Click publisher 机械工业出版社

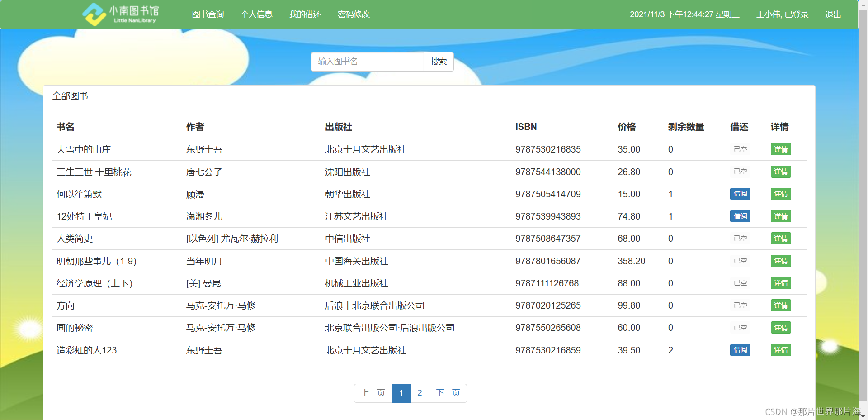[357, 283]
